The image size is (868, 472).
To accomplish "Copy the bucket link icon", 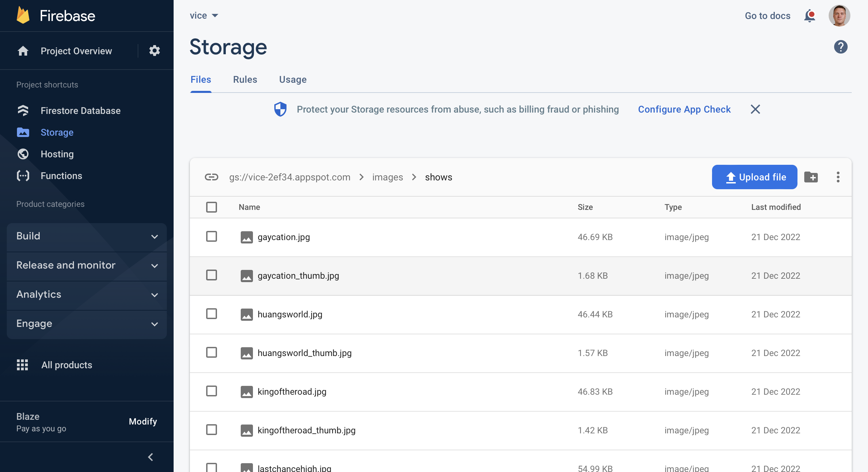I will (x=212, y=177).
